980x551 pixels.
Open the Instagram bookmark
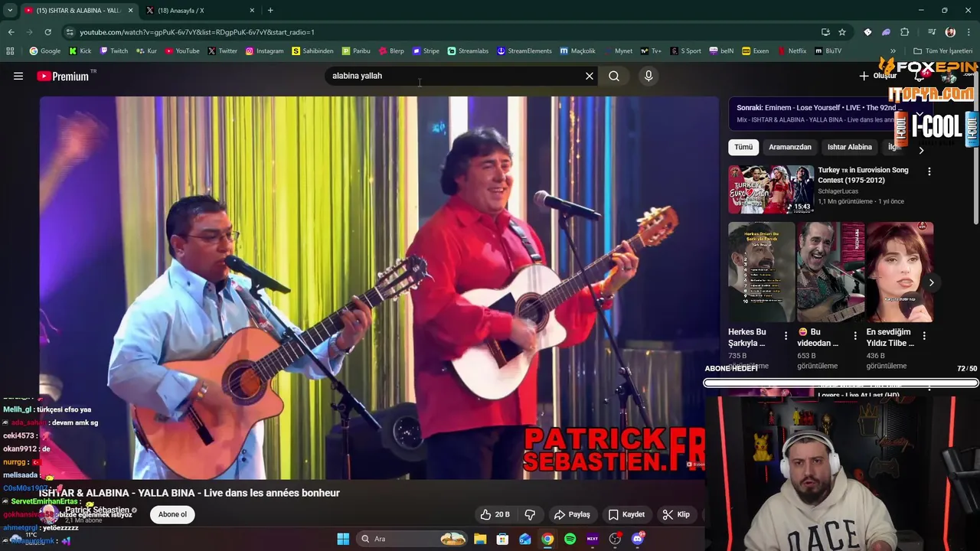(264, 51)
